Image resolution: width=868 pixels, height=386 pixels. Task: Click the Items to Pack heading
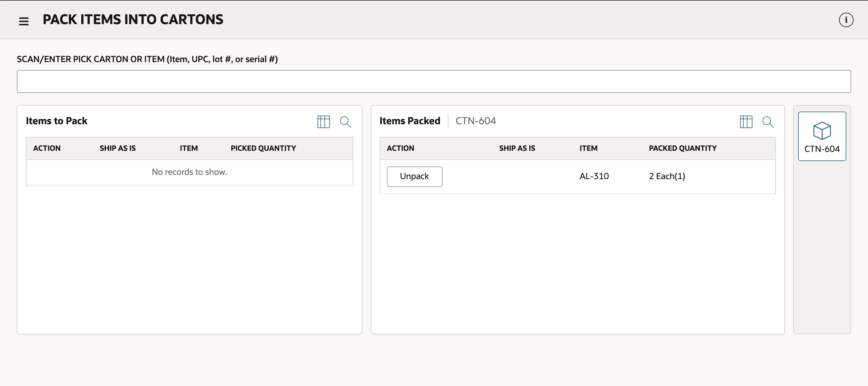(57, 121)
